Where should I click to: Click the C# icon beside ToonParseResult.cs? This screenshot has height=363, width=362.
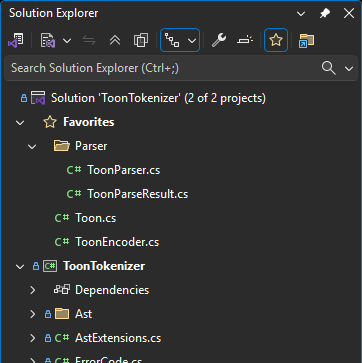74,194
